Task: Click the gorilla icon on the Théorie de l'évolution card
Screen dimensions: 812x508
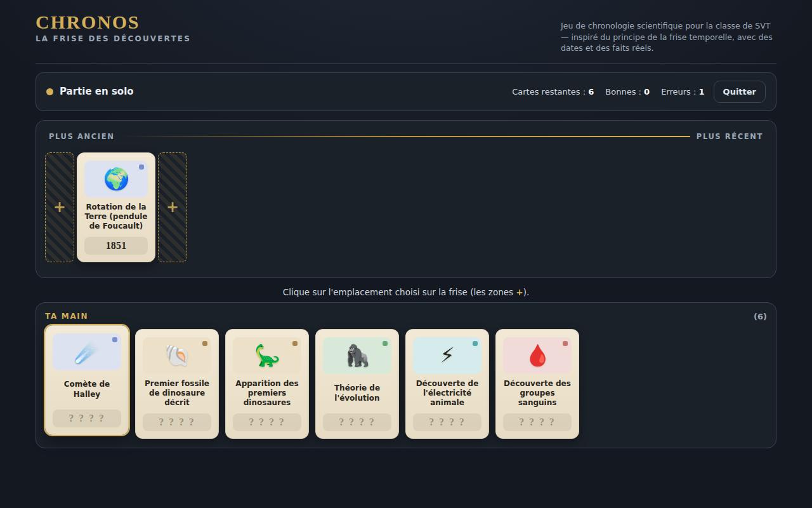Action: click(x=357, y=356)
